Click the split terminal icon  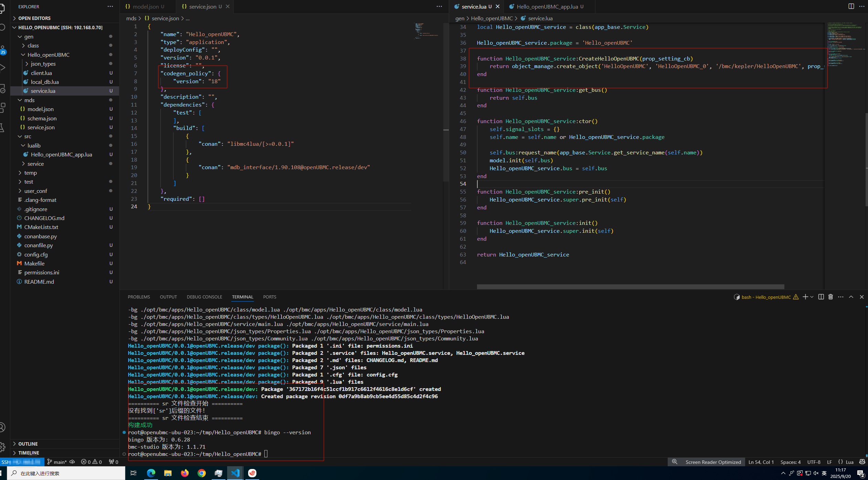[821, 297]
